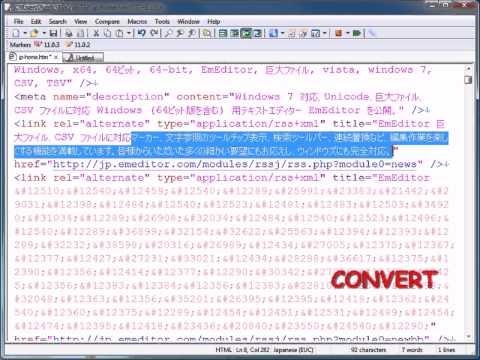Open the Macros menu
This screenshot has height=360, width=480.
pyautogui.click(x=137, y=22)
